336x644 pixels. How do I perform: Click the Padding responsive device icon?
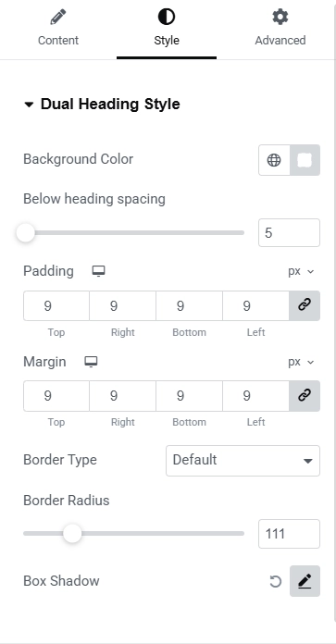(99, 271)
